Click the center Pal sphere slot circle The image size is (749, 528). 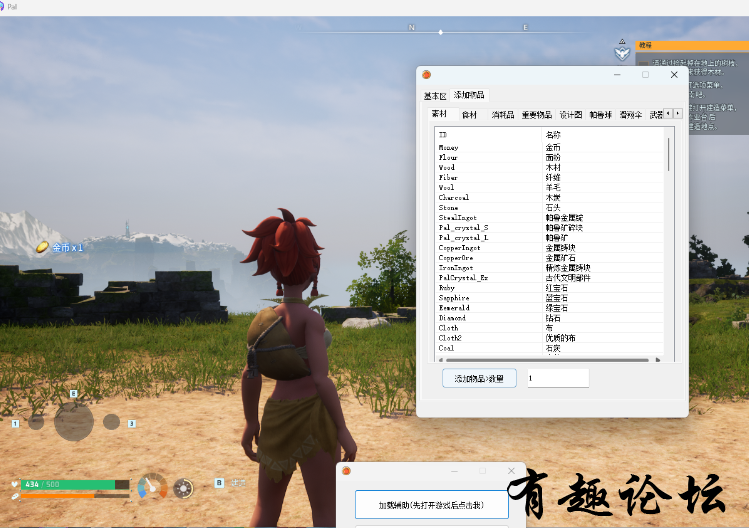coord(74,421)
